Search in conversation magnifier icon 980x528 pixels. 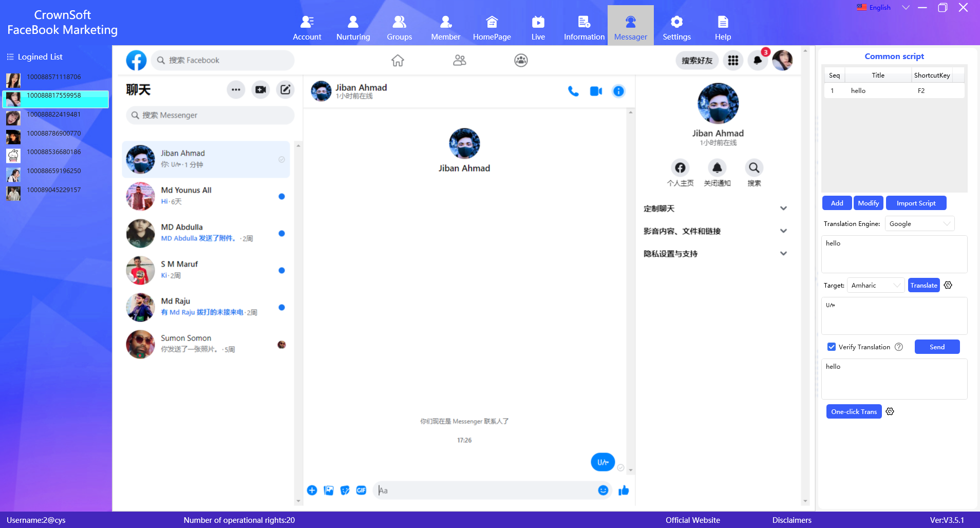754,168
